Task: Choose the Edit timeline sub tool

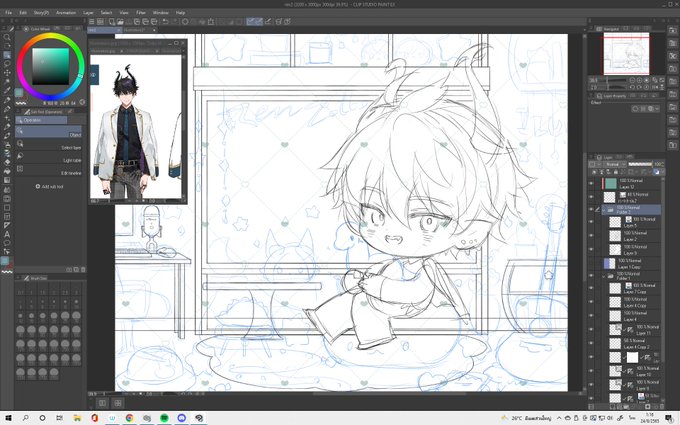Action: (x=49, y=170)
